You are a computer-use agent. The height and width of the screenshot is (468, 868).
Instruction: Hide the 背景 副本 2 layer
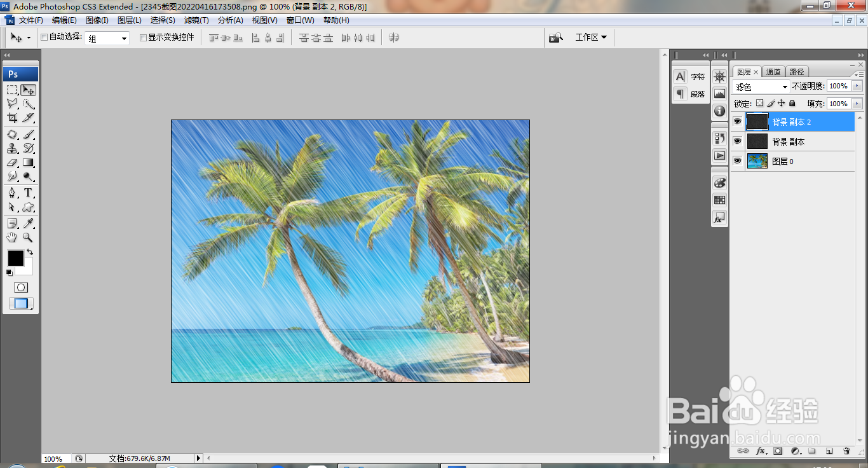point(737,121)
